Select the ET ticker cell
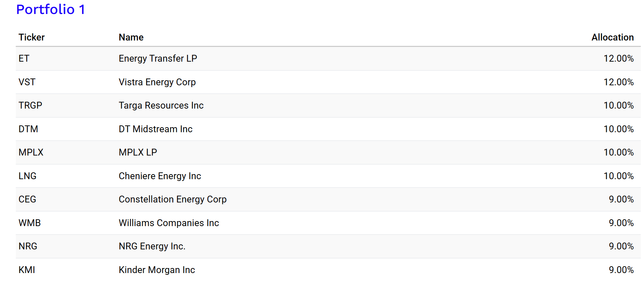This screenshot has height=282, width=644. (x=24, y=58)
